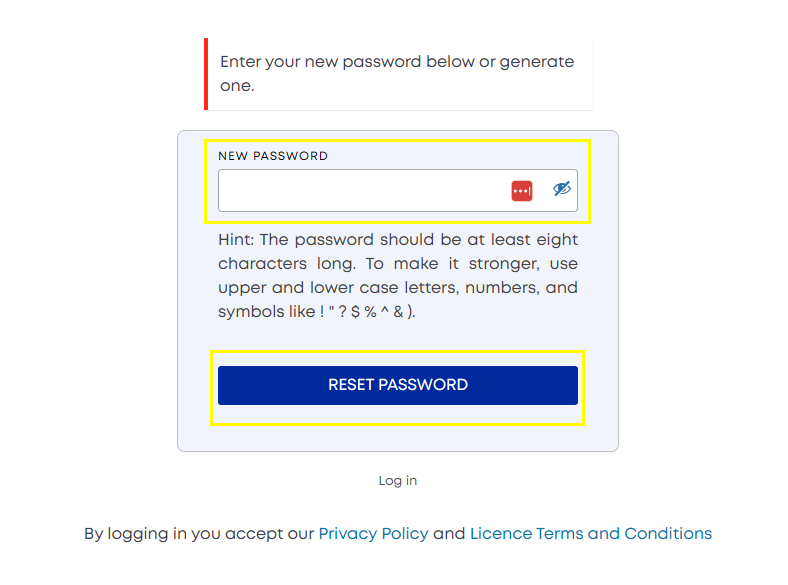Screen dimensions: 788x585
Task: Show typed password using crossed-eye icon
Action: pyautogui.click(x=562, y=189)
